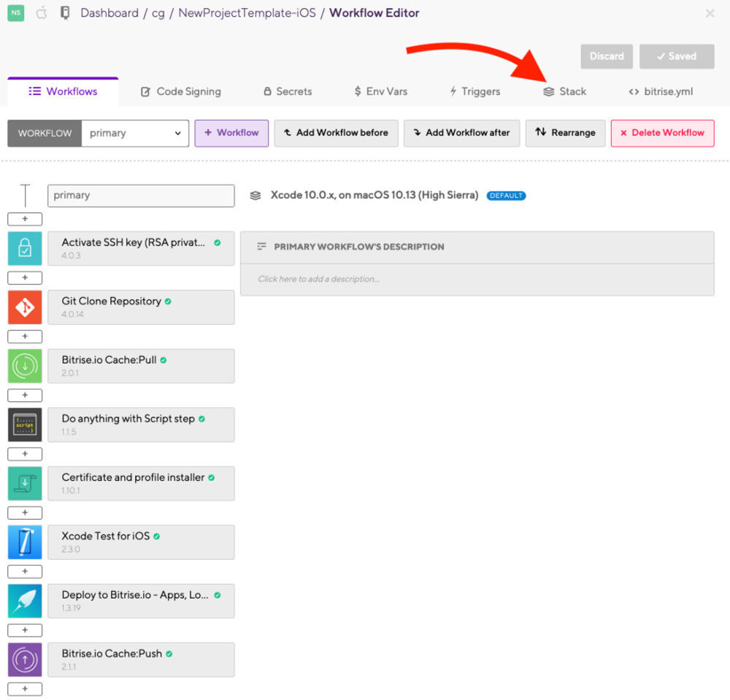Rearrange the workflows
Image resolution: width=730 pixels, height=700 pixels.
565,133
